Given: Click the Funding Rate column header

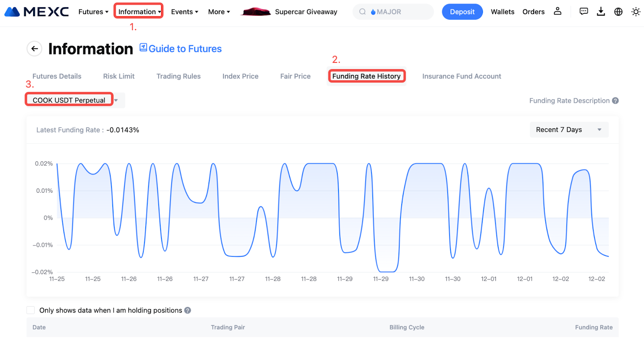Looking at the screenshot, I should coord(594,327).
